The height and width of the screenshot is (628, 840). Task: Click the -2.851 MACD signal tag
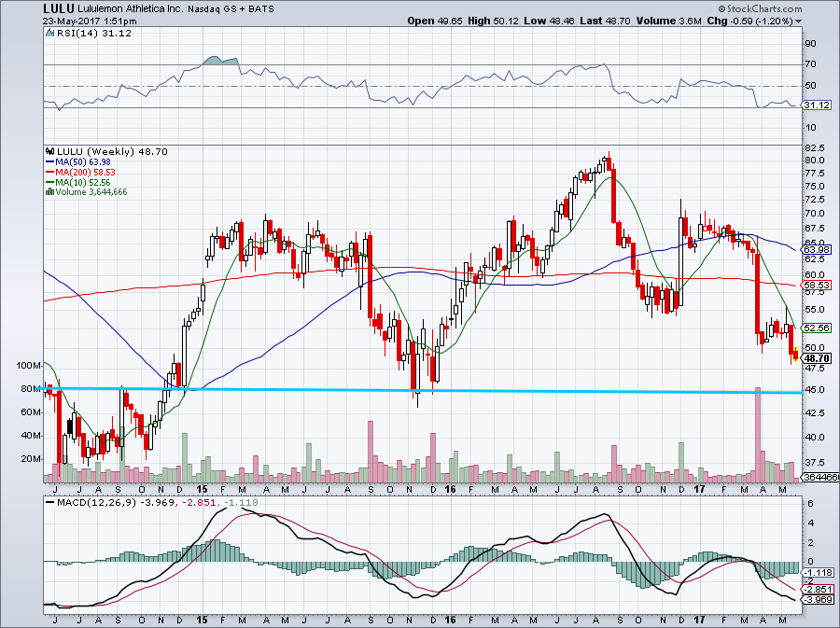point(818,590)
